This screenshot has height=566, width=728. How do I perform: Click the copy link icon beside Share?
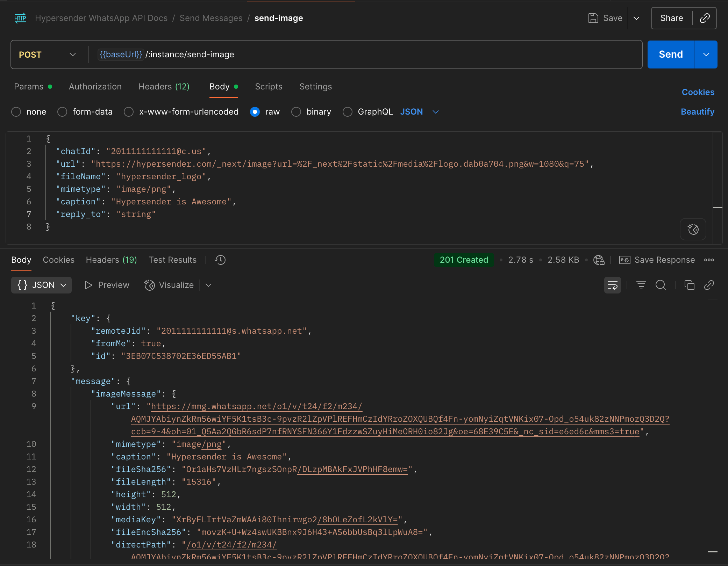(x=705, y=18)
